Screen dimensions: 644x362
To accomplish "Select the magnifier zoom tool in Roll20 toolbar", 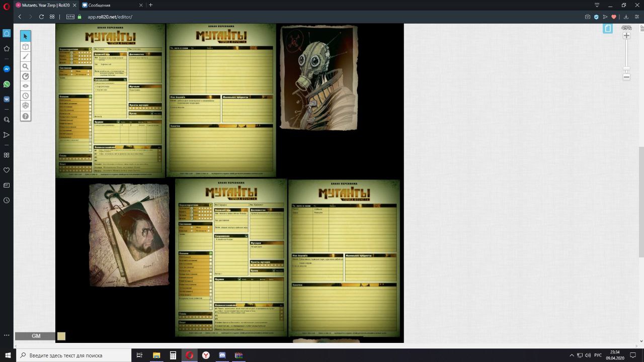I will [x=25, y=66].
